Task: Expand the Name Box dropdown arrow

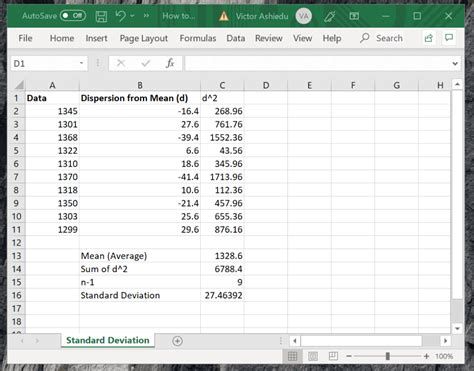Action: [81, 63]
